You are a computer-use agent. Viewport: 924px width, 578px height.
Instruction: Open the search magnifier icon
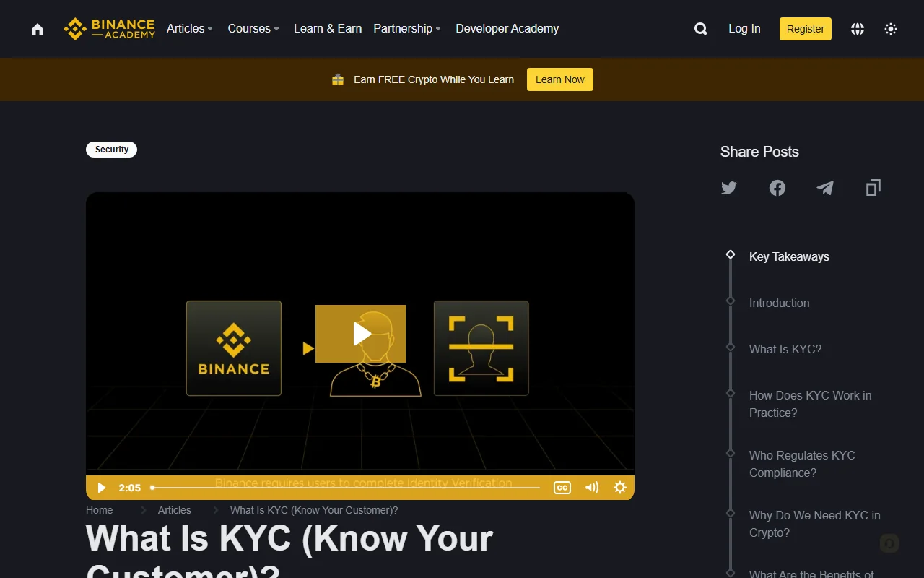point(700,29)
